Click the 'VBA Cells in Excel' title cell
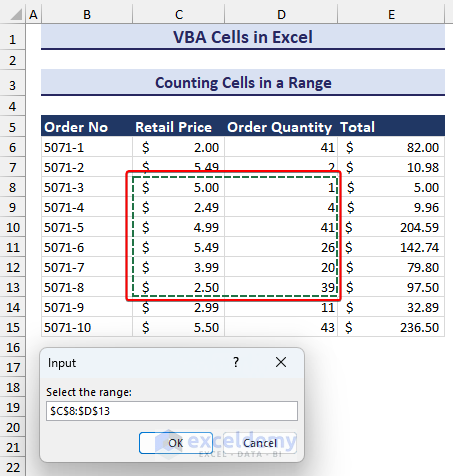453x476 pixels. pyautogui.click(x=243, y=37)
